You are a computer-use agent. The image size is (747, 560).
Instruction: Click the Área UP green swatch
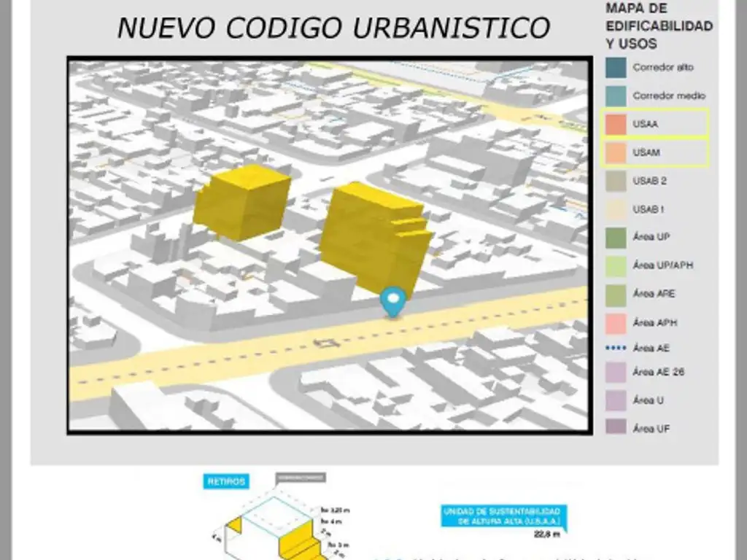616,238
